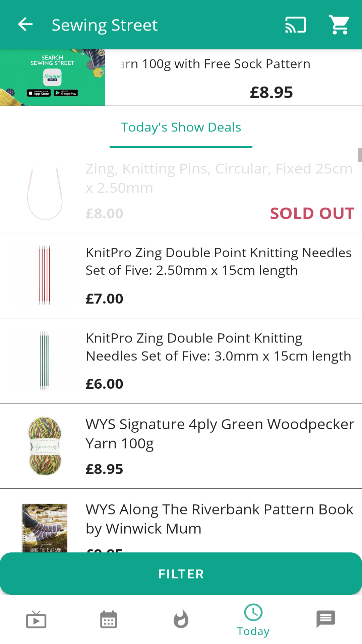Open the chat messages icon
The height and width of the screenshot is (644, 362).
point(325,619)
